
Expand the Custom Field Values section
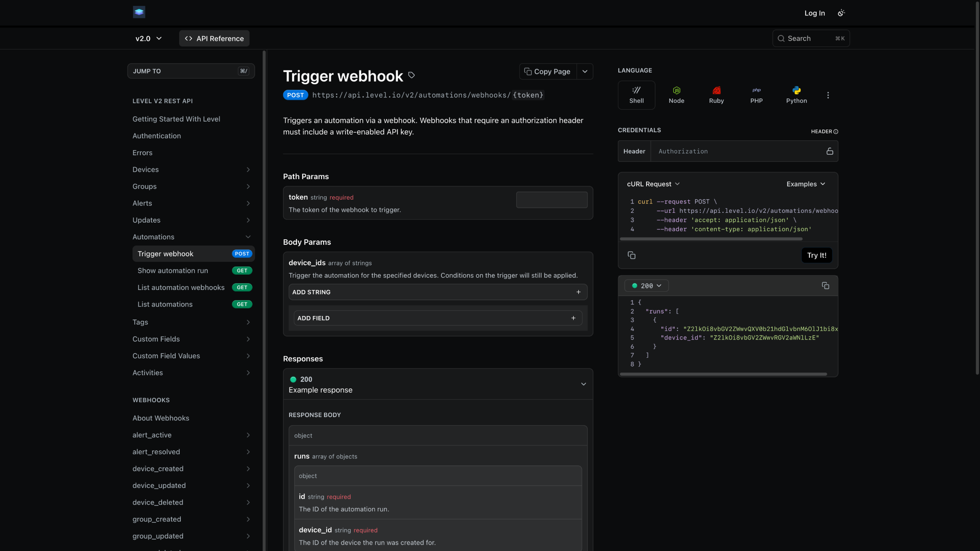(x=248, y=356)
